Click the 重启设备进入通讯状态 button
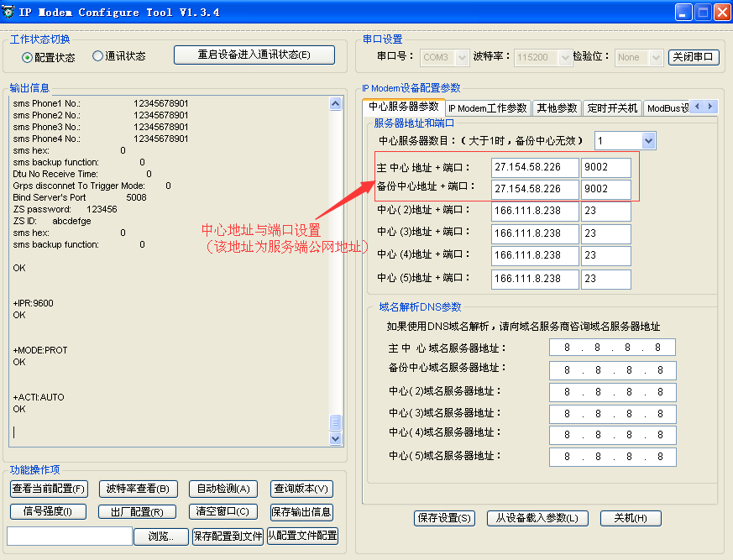The image size is (733, 560). tap(254, 55)
